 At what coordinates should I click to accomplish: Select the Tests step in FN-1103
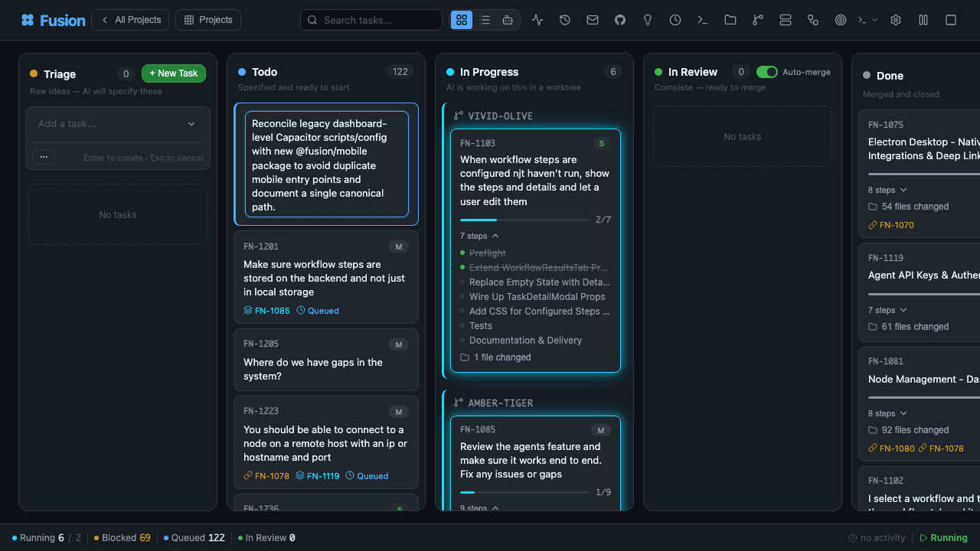(x=480, y=326)
